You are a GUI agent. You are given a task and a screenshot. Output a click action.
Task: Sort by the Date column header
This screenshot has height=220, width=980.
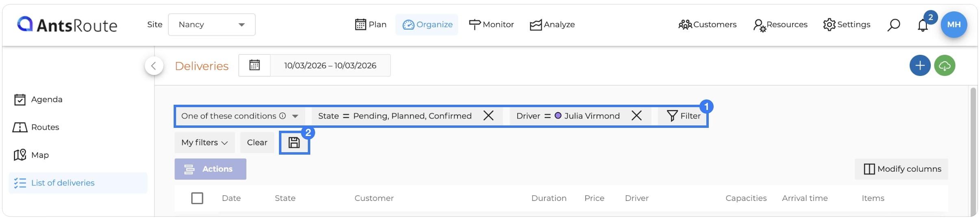coord(231,198)
